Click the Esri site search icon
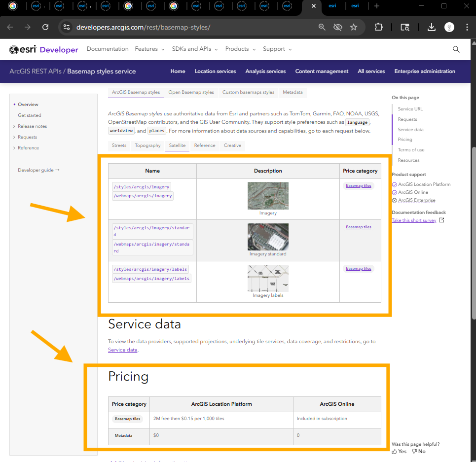The height and width of the screenshot is (462, 476). (456, 49)
